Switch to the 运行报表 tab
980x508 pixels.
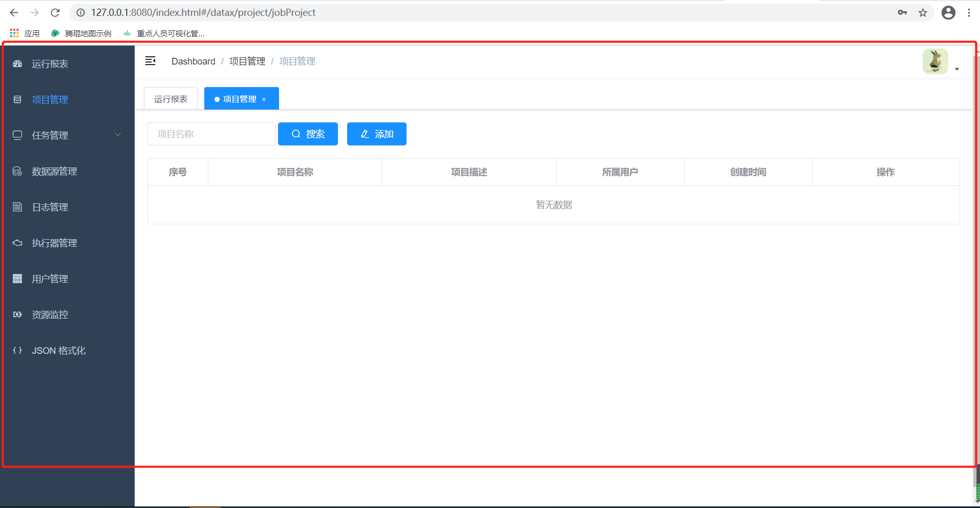[171, 98]
